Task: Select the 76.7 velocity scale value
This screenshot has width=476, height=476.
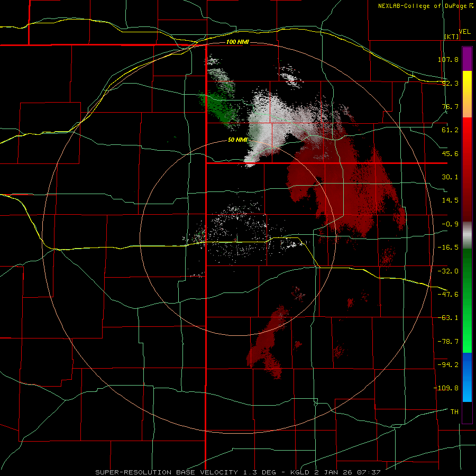Action: coord(450,106)
